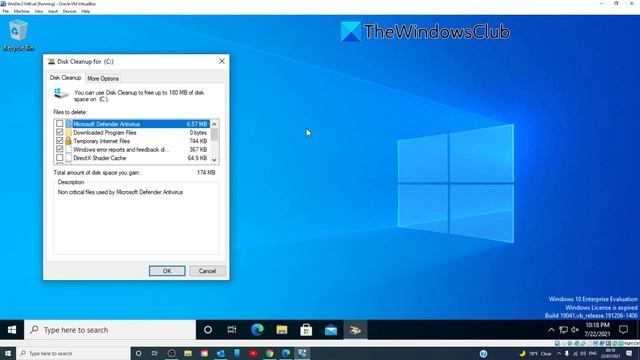Open the Recycle Bin desktop icon

[x=18, y=36]
